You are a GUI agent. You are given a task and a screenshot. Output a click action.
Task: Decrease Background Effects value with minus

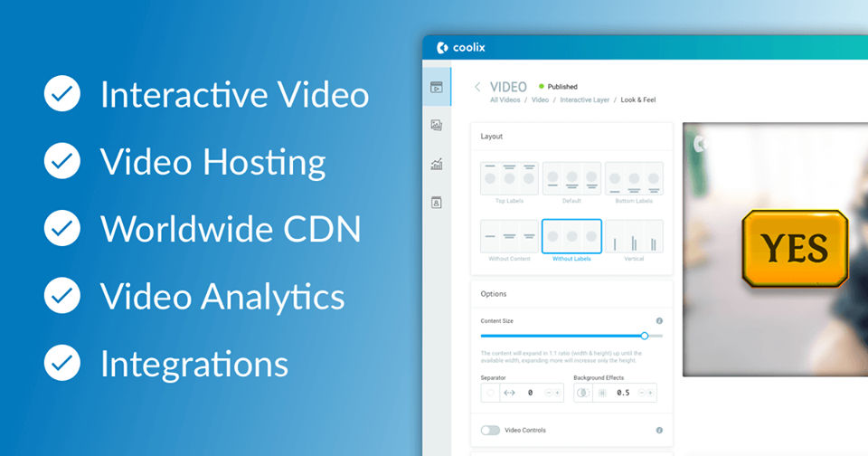(642, 393)
